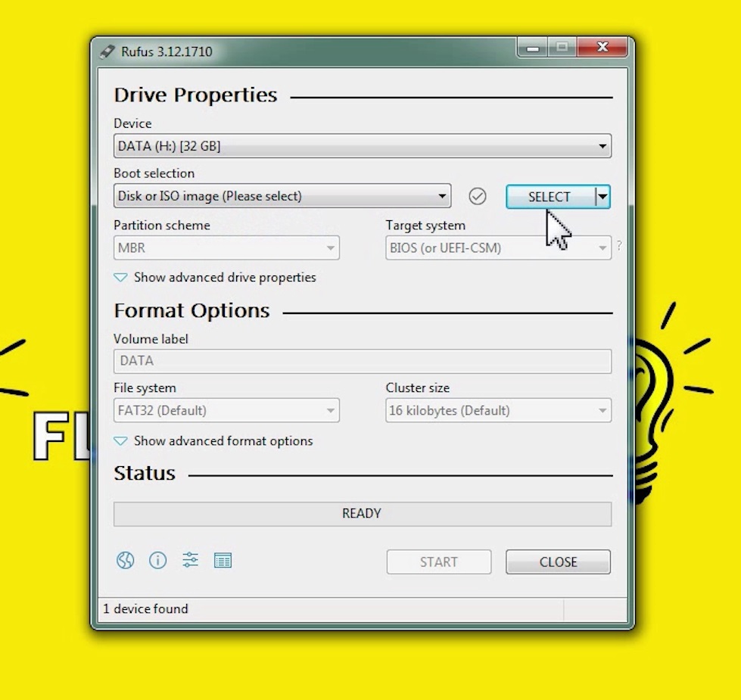The height and width of the screenshot is (700, 741).
Task: Expand Show advanced drive properties
Action: tap(215, 277)
